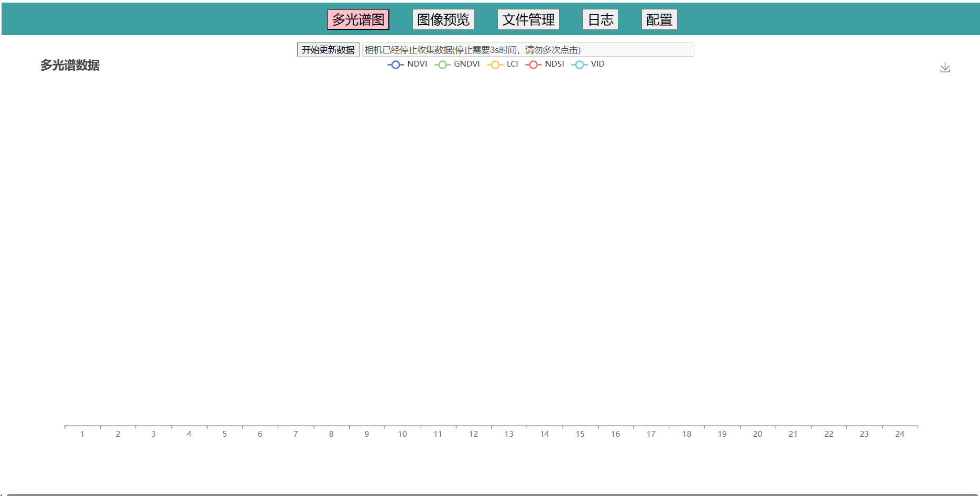Click the blue NDVI legend circle marker
The width and height of the screenshot is (980, 496).
click(x=396, y=64)
